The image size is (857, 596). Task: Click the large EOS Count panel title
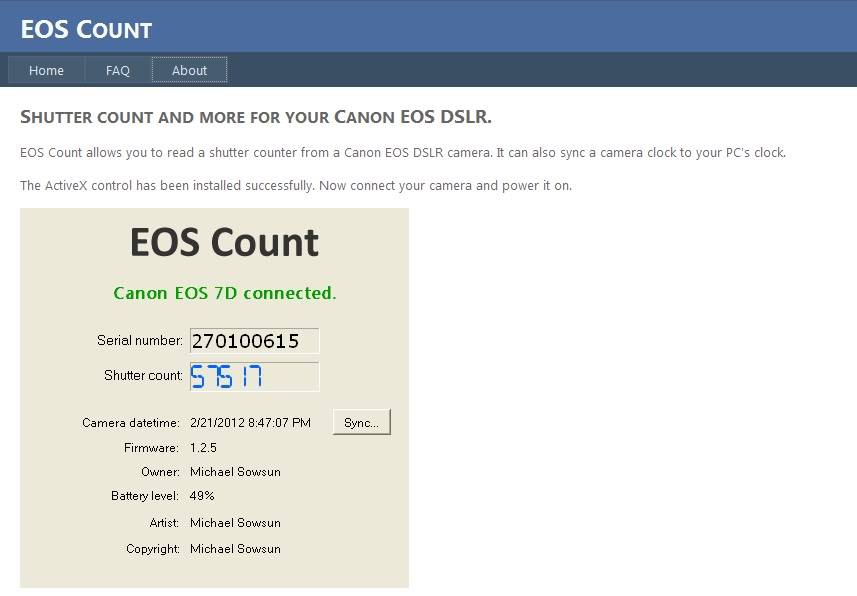224,242
